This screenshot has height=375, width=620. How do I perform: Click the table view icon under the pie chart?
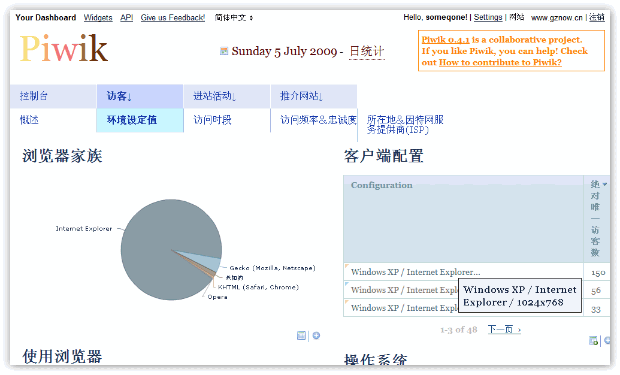coord(301,336)
